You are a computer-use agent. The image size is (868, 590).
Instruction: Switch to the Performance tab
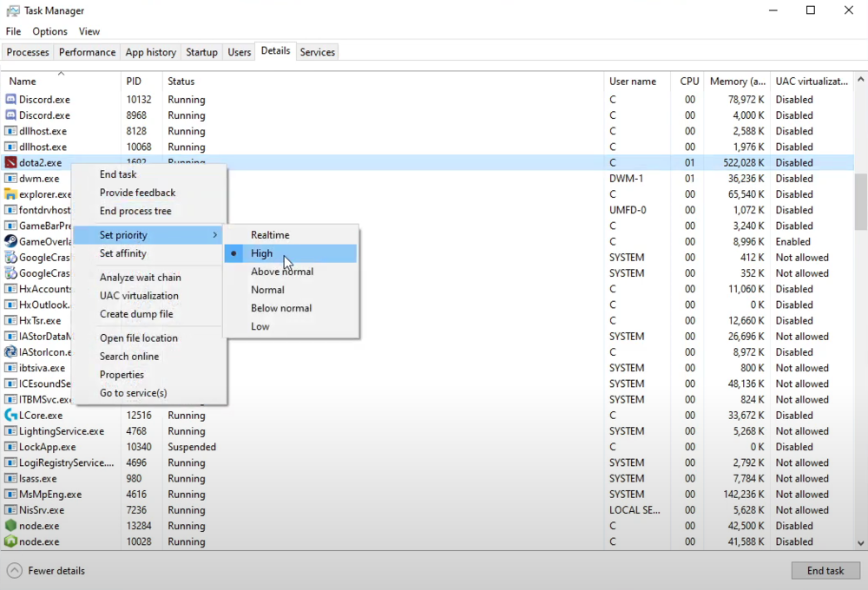(87, 52)
